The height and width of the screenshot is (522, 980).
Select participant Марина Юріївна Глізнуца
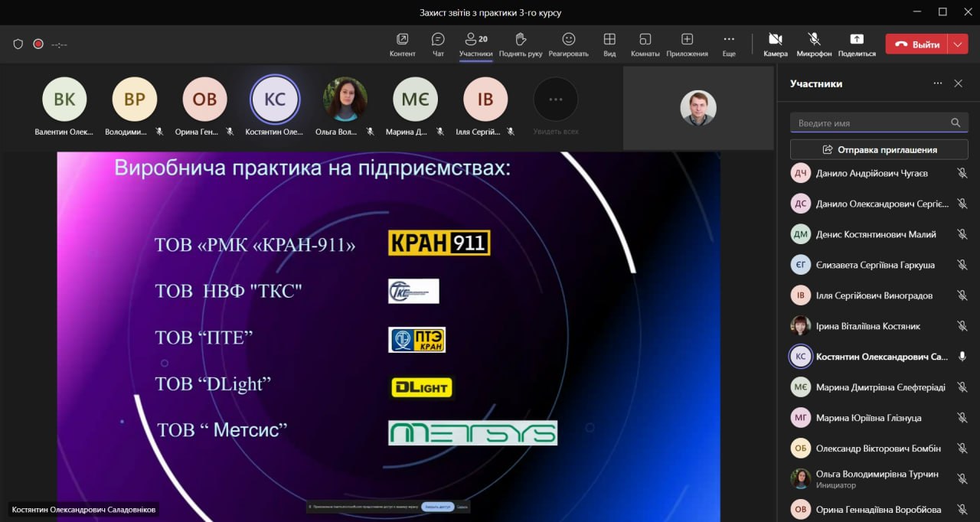[x=879, y=418]
